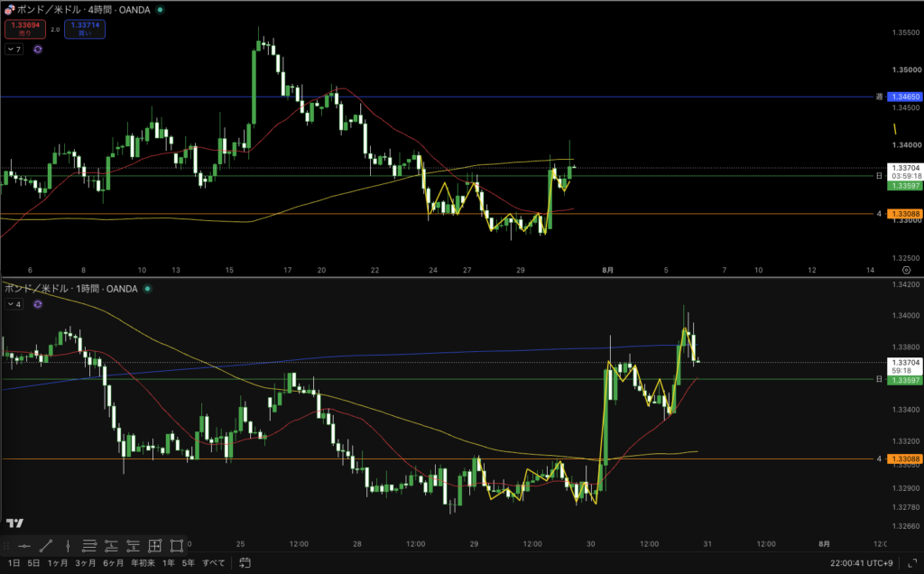Viewport: 924px width, 574px height.
Task: Click the green 1.33597 label on 4-hour chart
Action: tap(905, 186)
